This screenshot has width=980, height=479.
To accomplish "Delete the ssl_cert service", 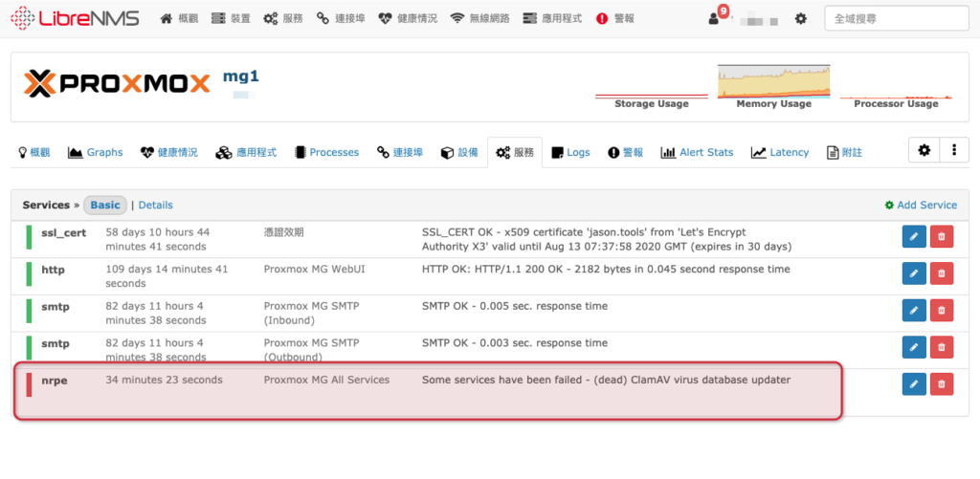I will click(x=942, y=237).
